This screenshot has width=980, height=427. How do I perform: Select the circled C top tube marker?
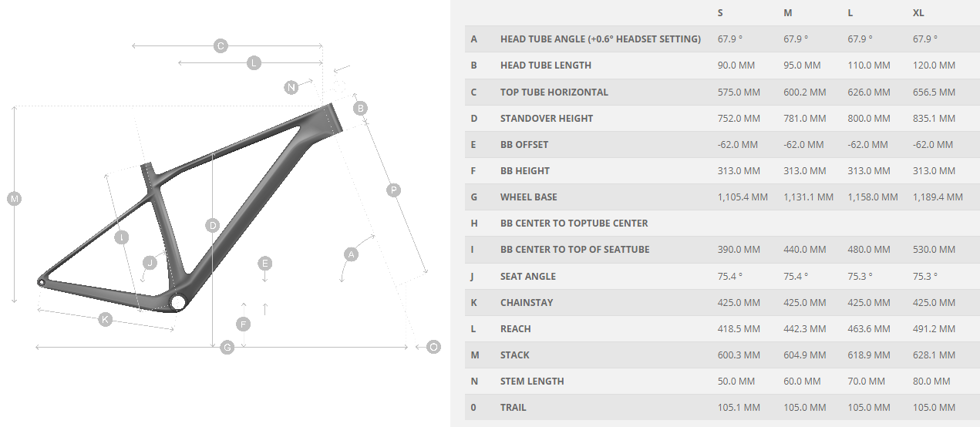pyautogui.click(x=221, y=46)
